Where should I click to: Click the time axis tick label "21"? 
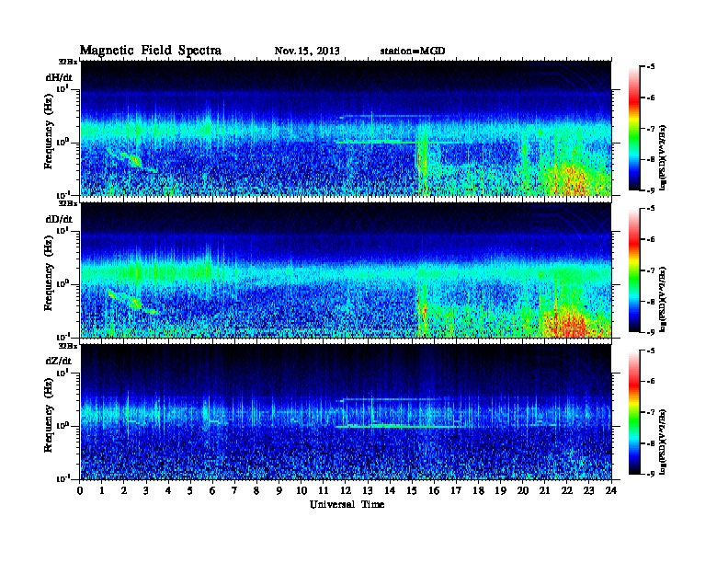(x=544, y=491)
